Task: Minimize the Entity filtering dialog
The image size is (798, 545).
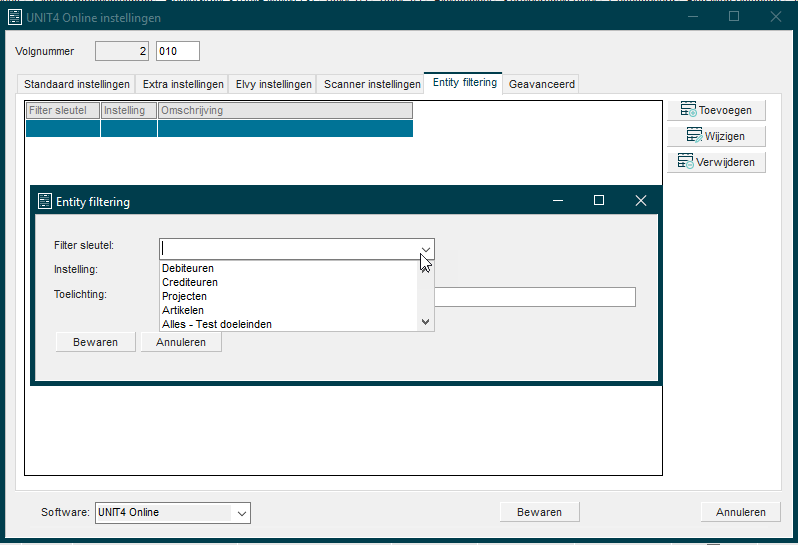Action: (x=558, y=200)
